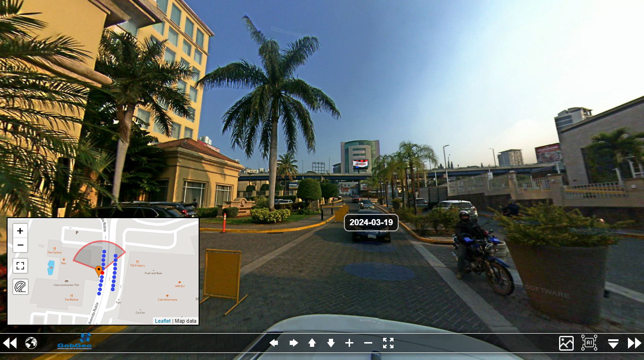Click the GobGeo logo
Viewport: 644px width, 360px height.
75,342
